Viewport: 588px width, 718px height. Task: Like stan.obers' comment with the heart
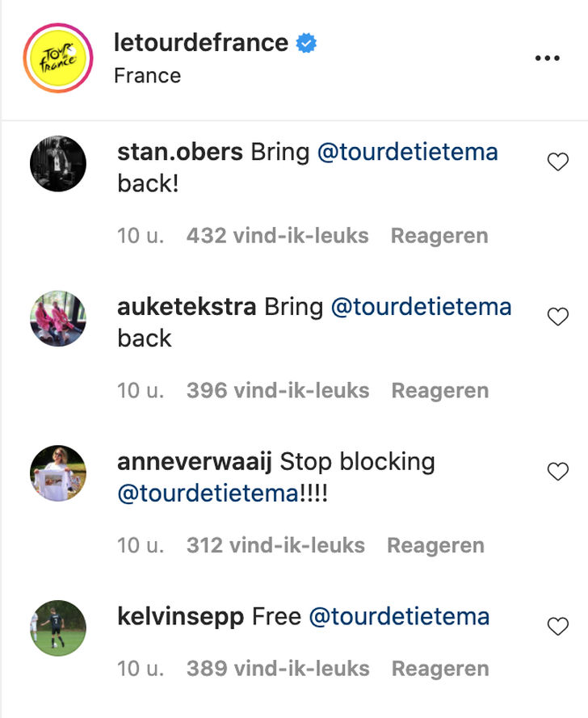558,162
